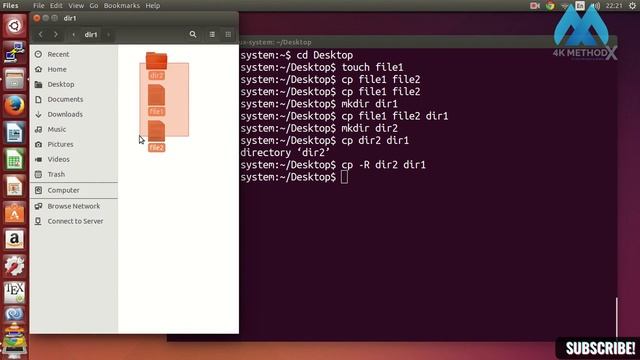
Task: Open the Files manager dock icon
Action: click(x=14, y=79)
